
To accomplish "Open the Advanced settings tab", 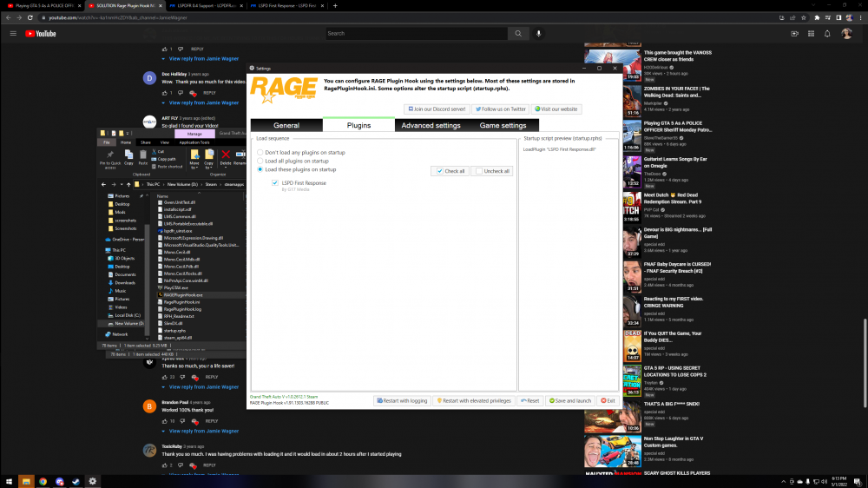I will [431, 126].
